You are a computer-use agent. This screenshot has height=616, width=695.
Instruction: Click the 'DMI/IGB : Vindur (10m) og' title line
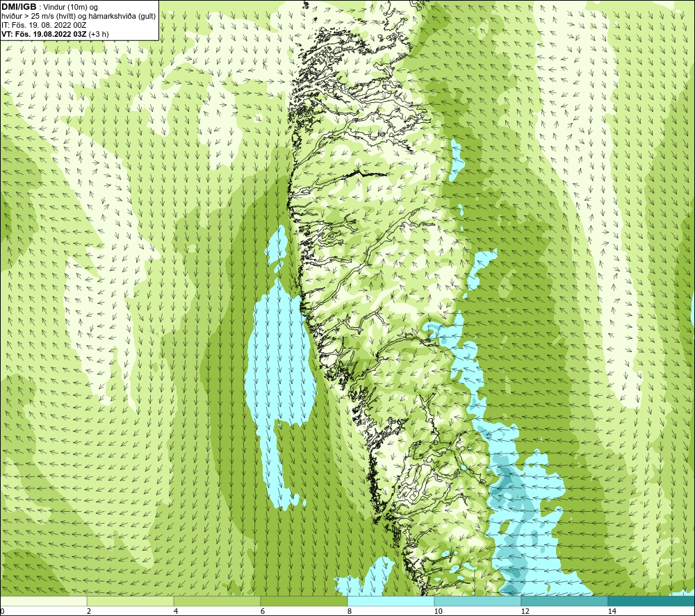(x=49, y=7)
